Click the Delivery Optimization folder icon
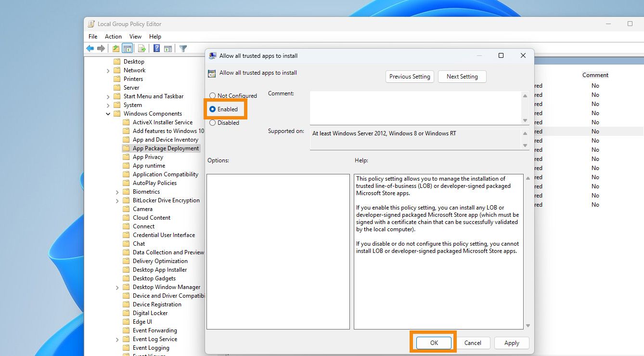The width and height of the screenshot is (644, 356). [x=126, y=261]
